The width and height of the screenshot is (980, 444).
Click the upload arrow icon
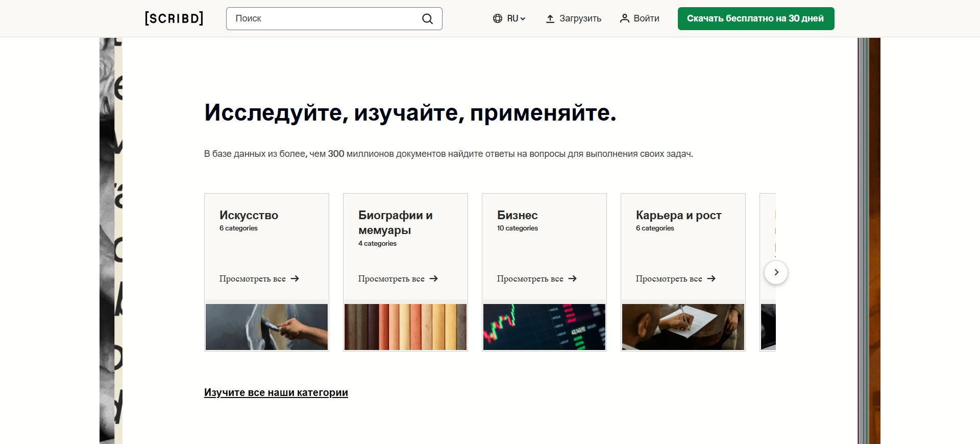pos(550,19)
